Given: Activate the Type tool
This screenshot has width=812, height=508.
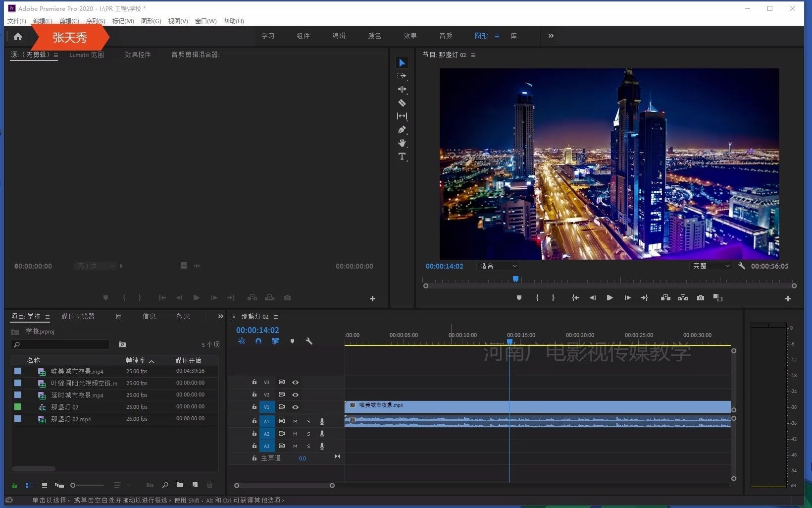Looking at the screenshot, I should point(402,157).
